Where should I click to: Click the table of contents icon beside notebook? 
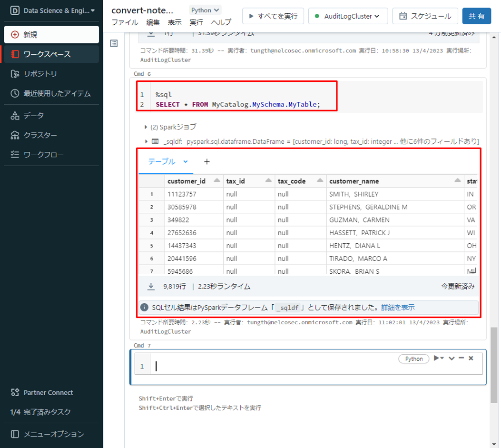[x=114, y=43]
